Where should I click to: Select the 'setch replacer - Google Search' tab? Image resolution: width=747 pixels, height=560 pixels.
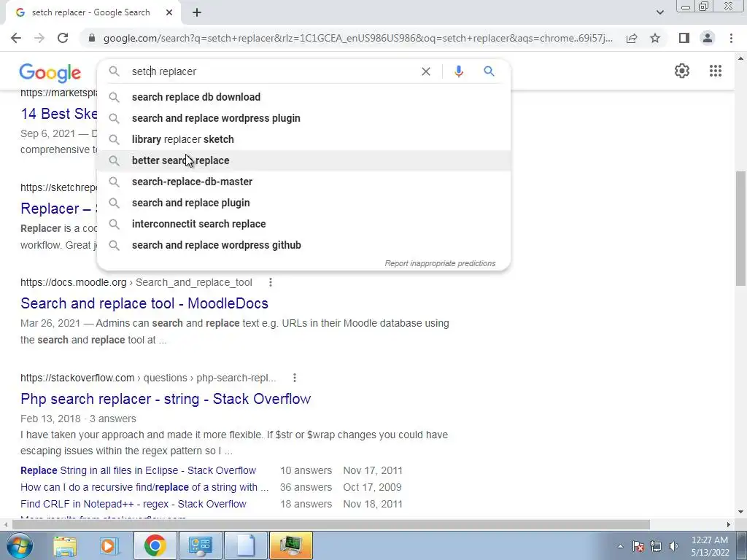pos(90,12)
